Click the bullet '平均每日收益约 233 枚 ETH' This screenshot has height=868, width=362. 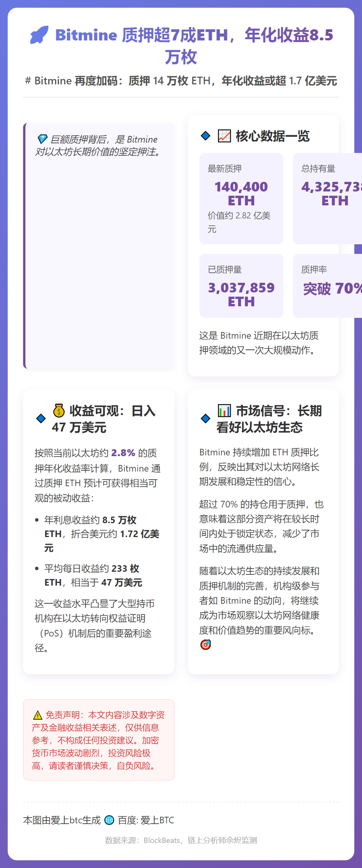coord(93,575)
